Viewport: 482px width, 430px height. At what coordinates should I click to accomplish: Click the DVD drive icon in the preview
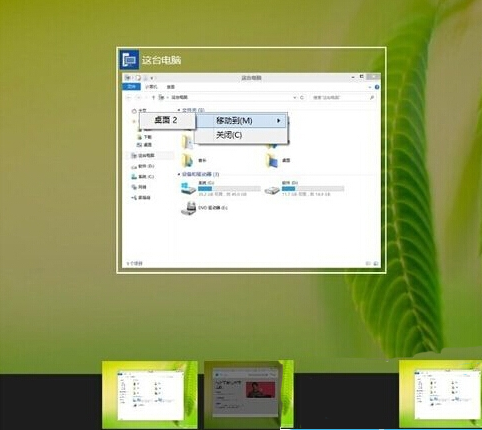click(x=189, y=208)
